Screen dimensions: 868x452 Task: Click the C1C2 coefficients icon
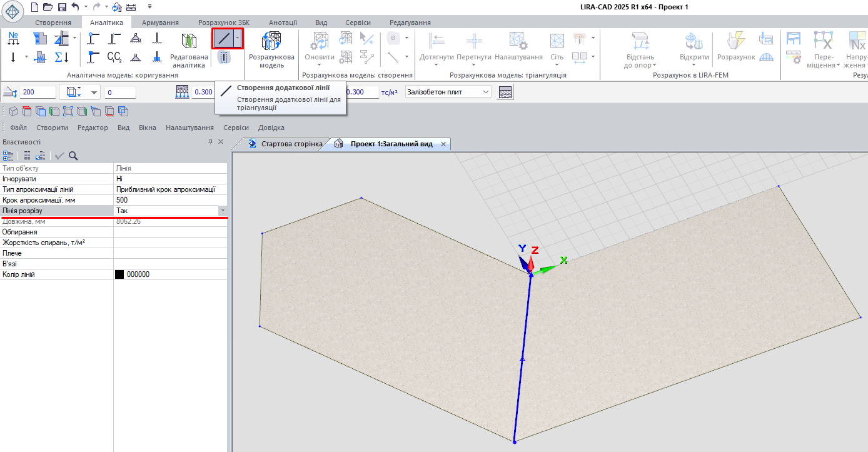pos(114,58)
